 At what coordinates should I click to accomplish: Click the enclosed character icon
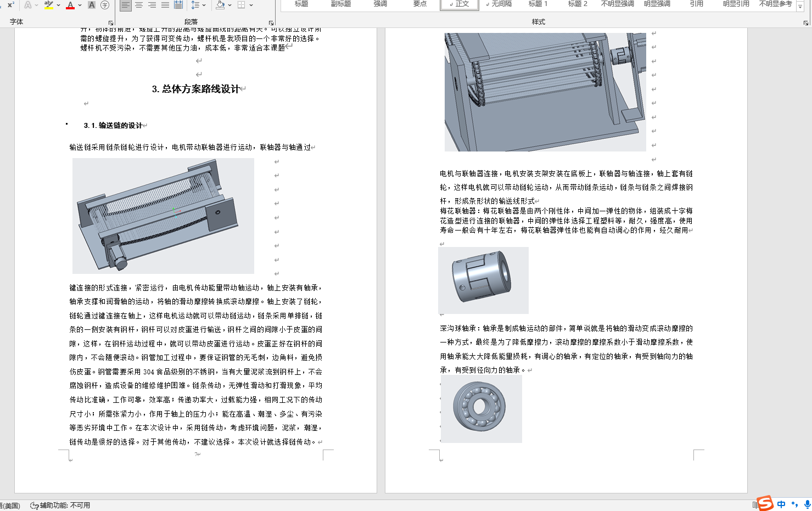(x=105, y=5)
